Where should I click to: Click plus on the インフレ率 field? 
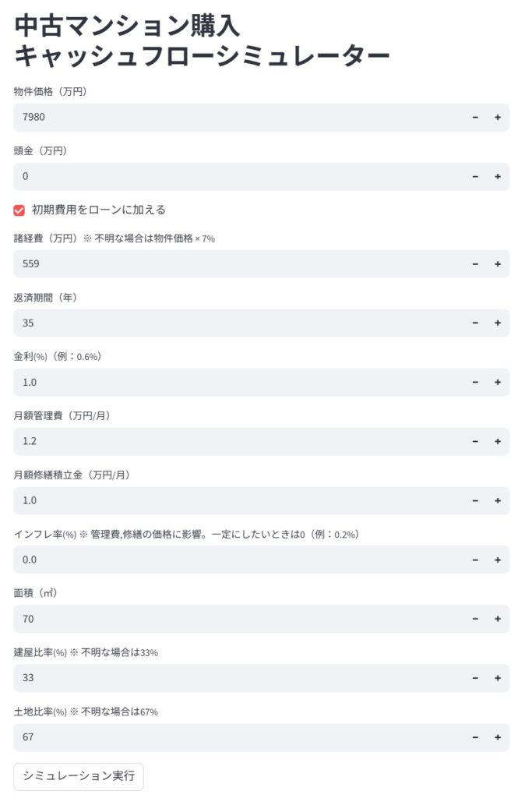tap(498, 560)
